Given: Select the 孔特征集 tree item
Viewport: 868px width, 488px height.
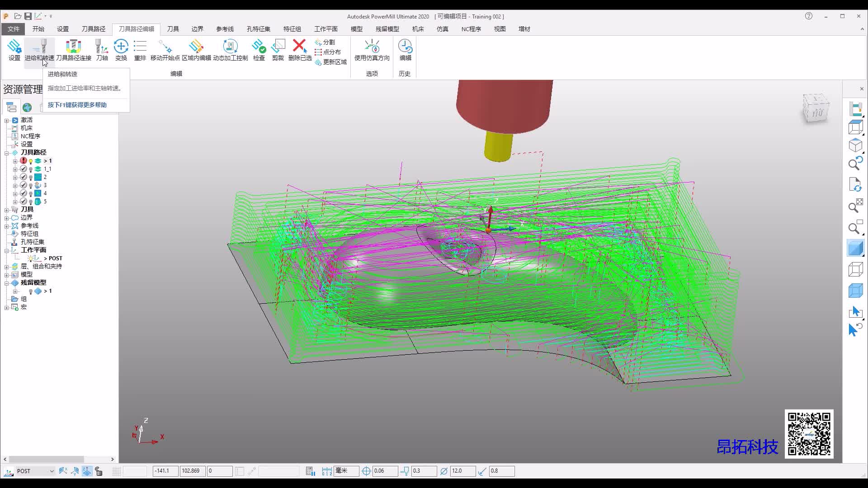Looking at the screenshot, I should pyautogui.click(x=33, y=242).
